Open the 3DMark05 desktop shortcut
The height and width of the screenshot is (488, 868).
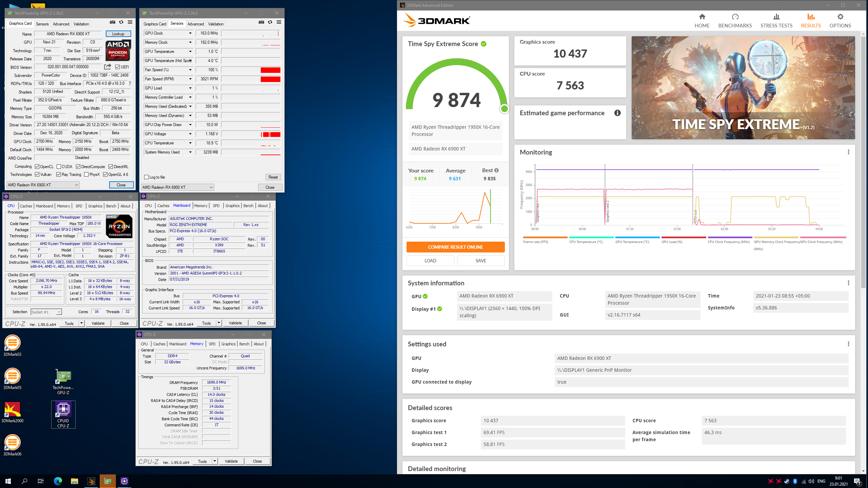coord(12,379)
